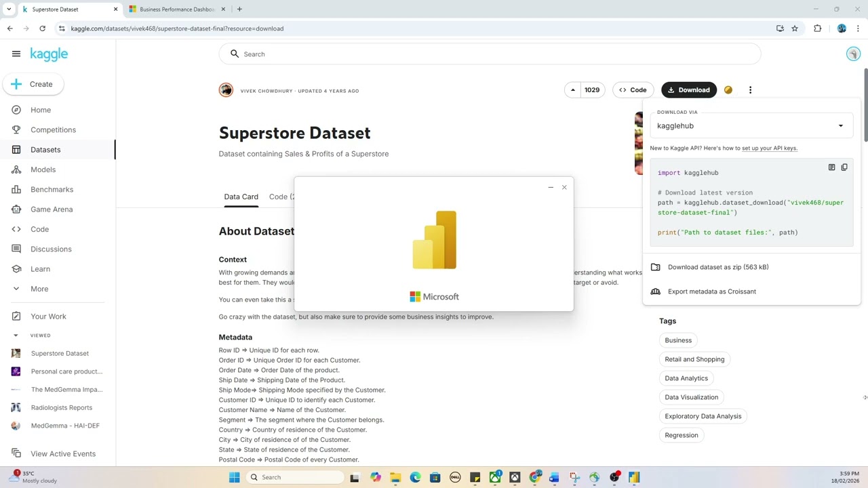
Task: Open Competitions in the sidebar
Action: point(53,129)
